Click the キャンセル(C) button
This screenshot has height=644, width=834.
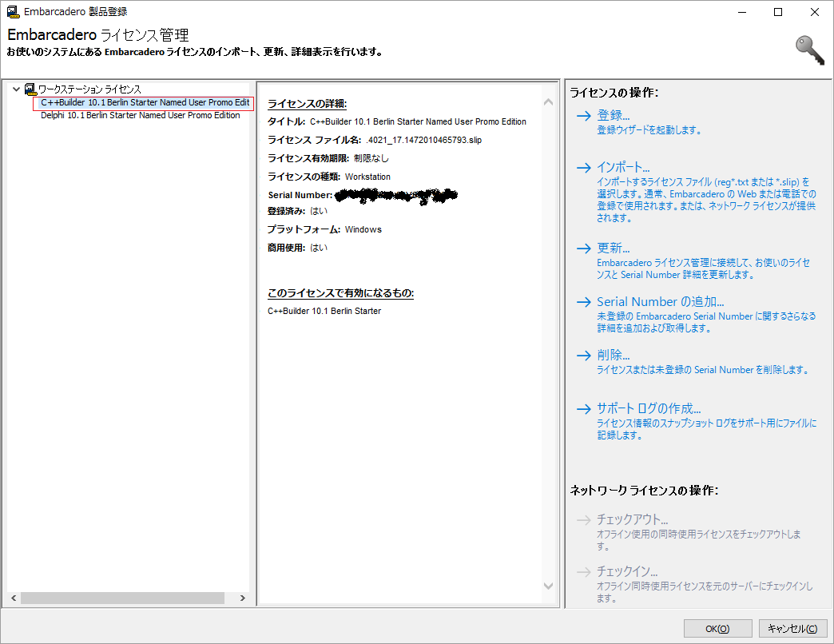click(x=792, y=629)
